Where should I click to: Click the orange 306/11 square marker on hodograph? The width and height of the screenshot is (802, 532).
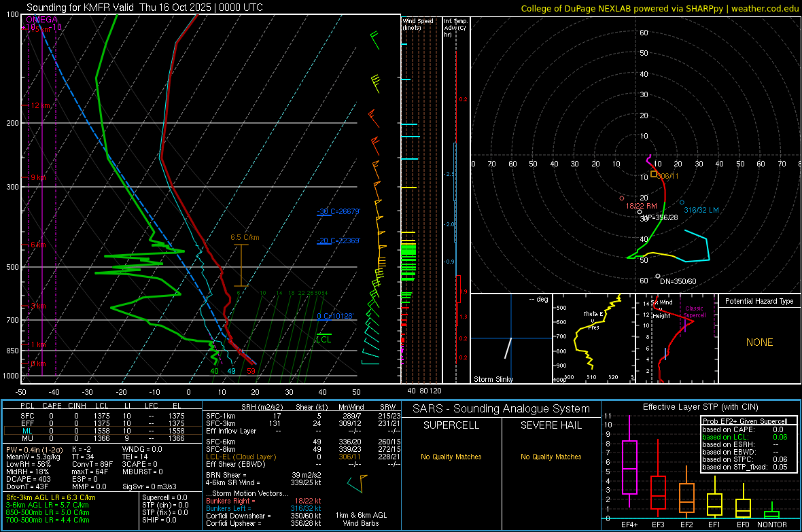coord(654,175)
